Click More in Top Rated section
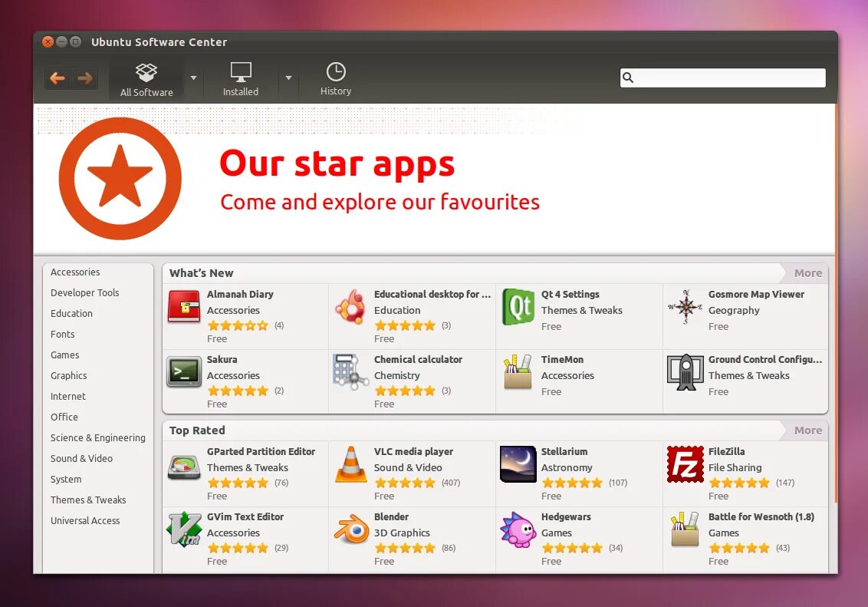 click(807, 431)
